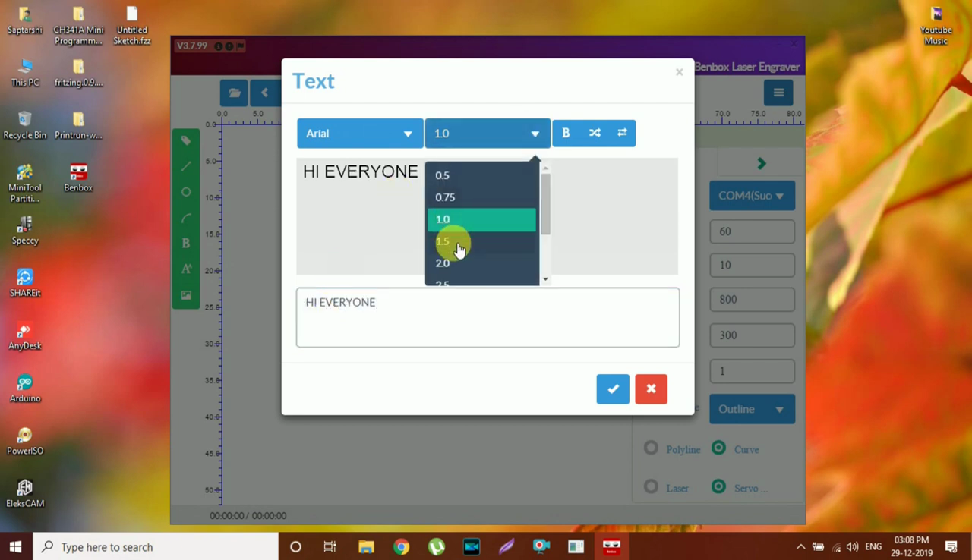Open Arduino desktop shortcut

[25, 389]
